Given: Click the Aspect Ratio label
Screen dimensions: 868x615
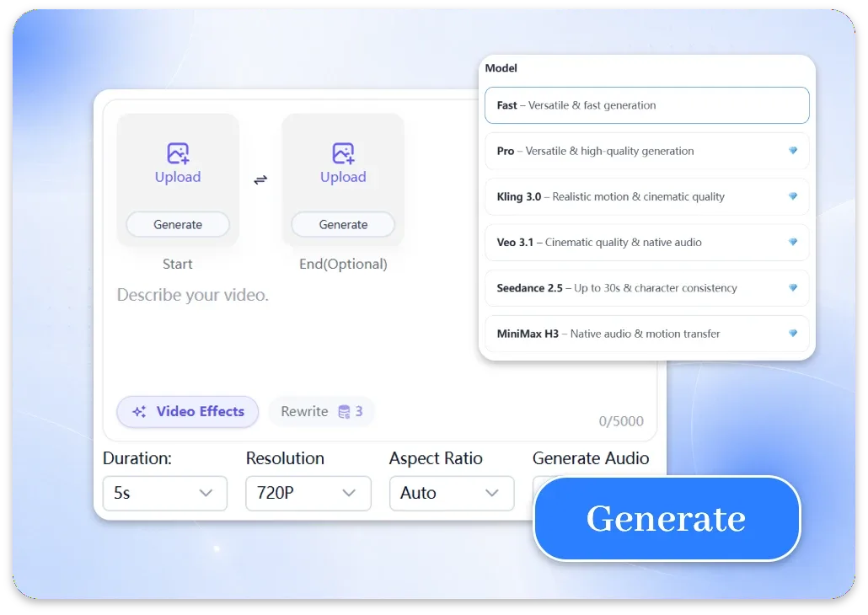Looking at the screenshot, I should click(x=436, y=458).
